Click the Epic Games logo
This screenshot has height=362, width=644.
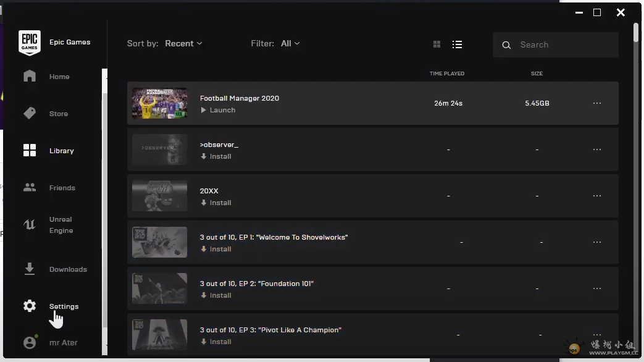coord(30,43)
